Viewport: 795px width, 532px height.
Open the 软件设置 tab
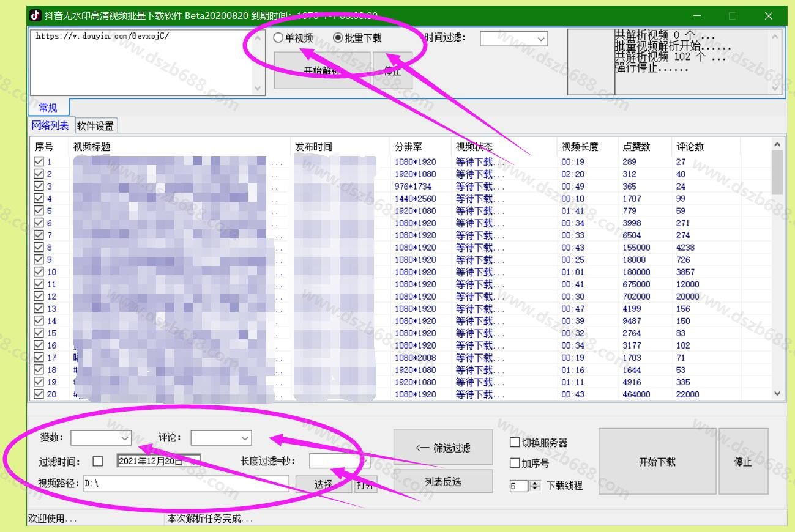coord(95,126)
